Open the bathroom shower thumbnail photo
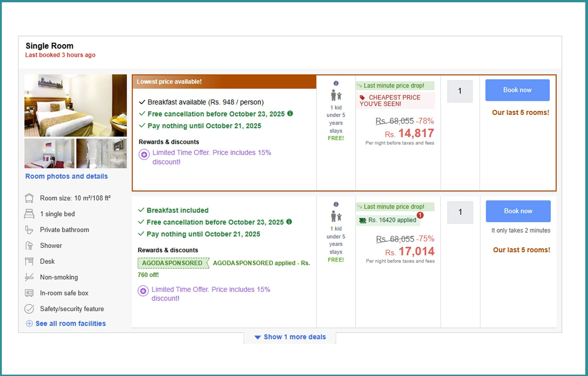Viewport: 588px width, 376px height. [x=101, y=154]
